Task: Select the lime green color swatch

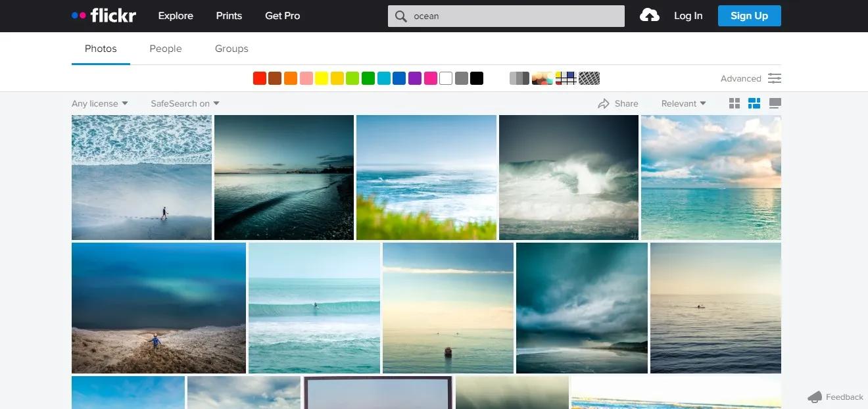Action: [352, 78]
